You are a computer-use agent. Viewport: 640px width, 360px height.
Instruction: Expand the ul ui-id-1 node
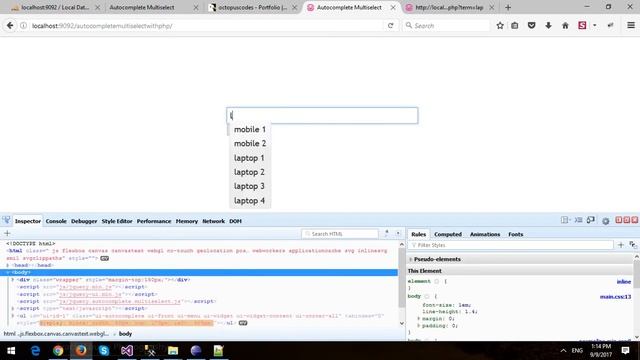(13, 316)
